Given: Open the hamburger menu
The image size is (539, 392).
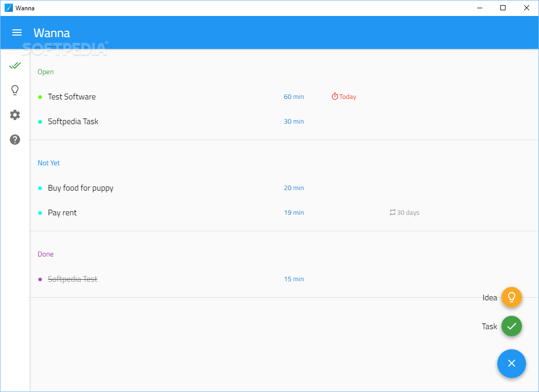Looking at the screenshot, I should coord(17,32).
